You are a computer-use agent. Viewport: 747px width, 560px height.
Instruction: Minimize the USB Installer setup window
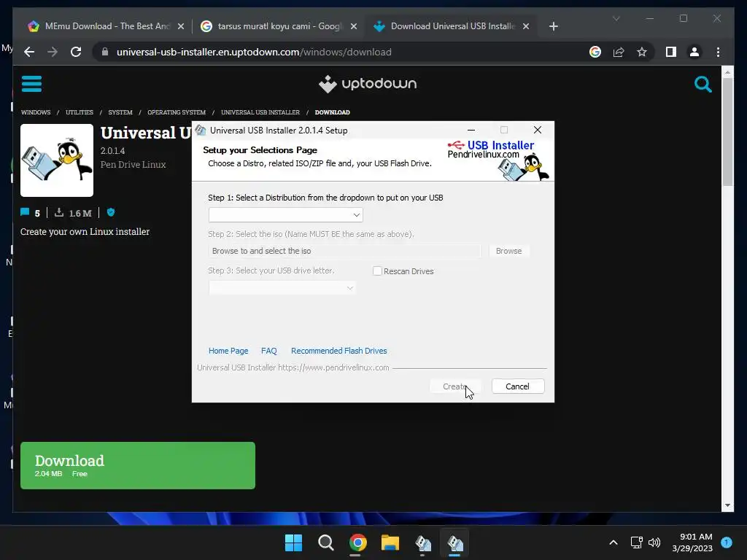(471, 130)
